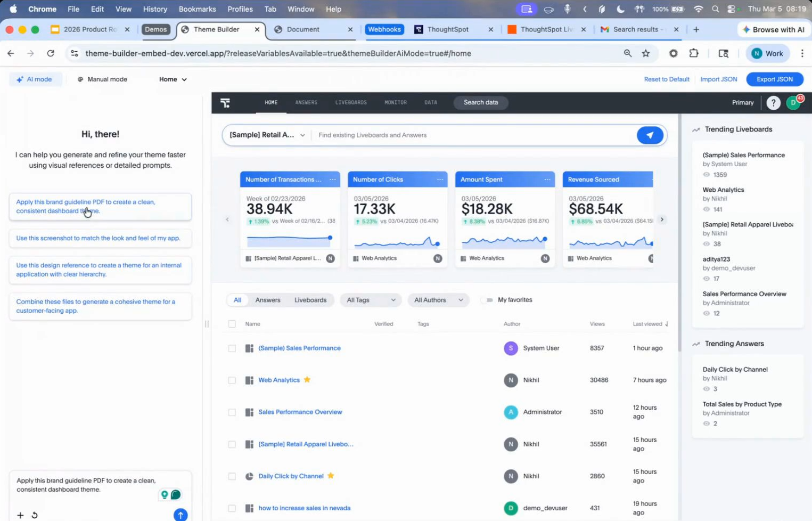The height and width of the screenshot is (521, 812).
Task: Click the plus attachment icon in chat box
Action: click(x=20, y=515)
